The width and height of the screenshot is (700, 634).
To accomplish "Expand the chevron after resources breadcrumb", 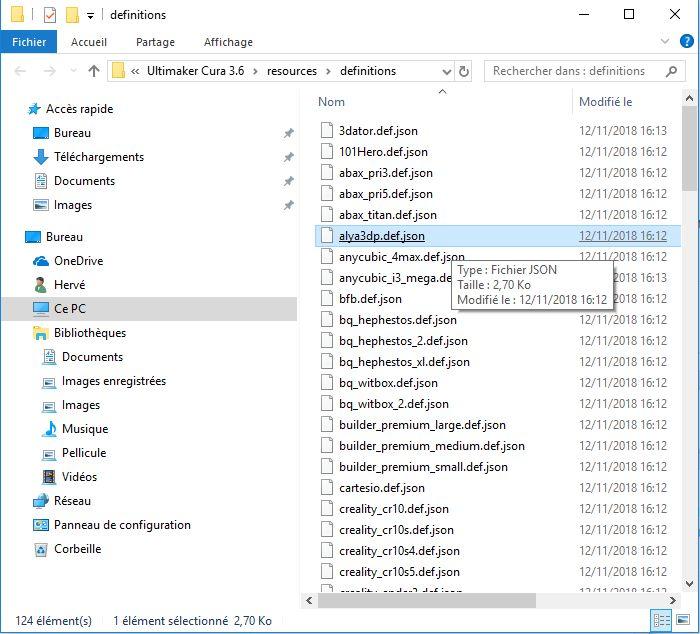I will (328, 71).
